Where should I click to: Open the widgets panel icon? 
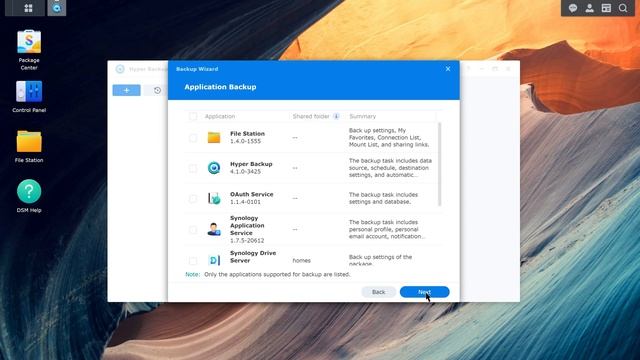tap(606, 8)
